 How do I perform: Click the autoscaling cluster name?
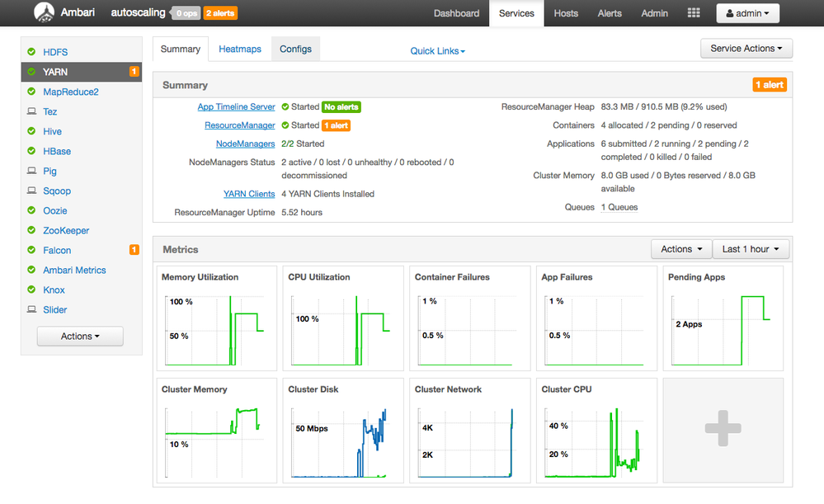click(x=138, y=12)
